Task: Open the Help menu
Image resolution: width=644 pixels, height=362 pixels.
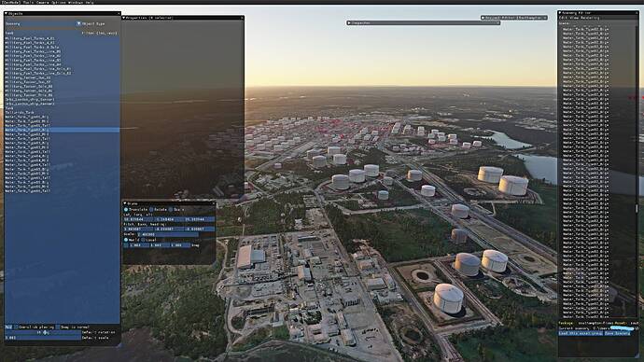Action: pyautogui.click(x=90, y=2)
